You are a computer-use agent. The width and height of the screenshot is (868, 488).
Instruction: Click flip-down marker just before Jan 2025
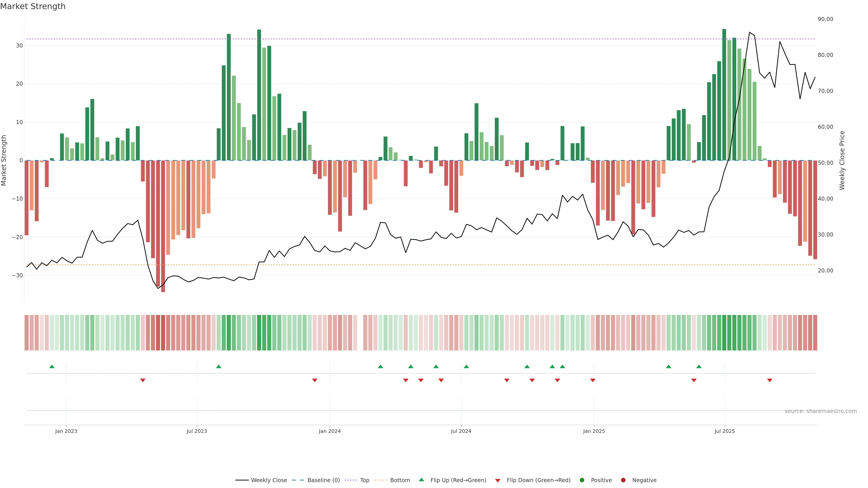[593, 380]
